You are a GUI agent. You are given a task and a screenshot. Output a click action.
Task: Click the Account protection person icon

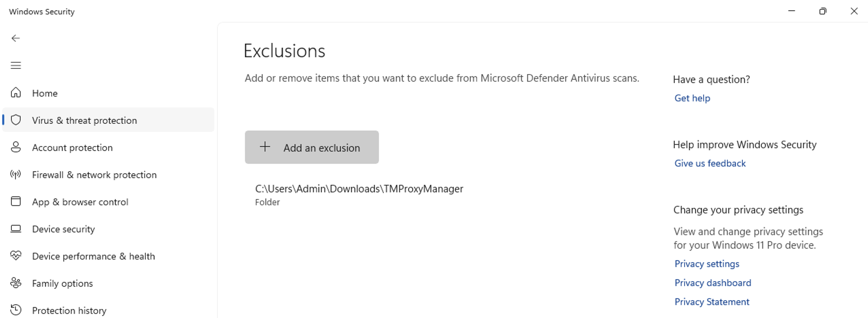pos(16,147)
